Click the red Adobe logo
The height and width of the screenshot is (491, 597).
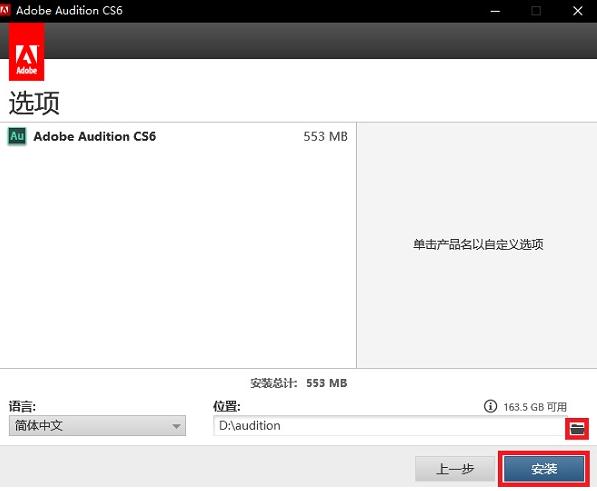point(26,52)
